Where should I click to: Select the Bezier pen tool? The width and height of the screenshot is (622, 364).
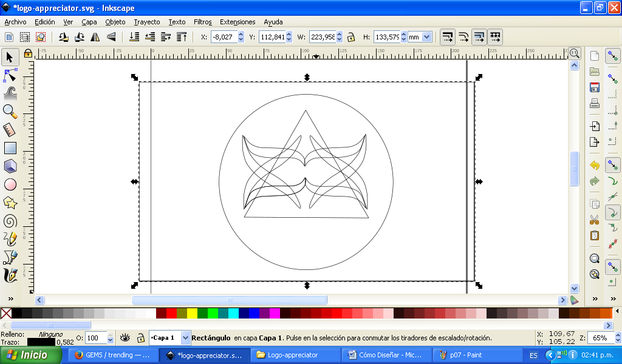click(x=10, y=257)
